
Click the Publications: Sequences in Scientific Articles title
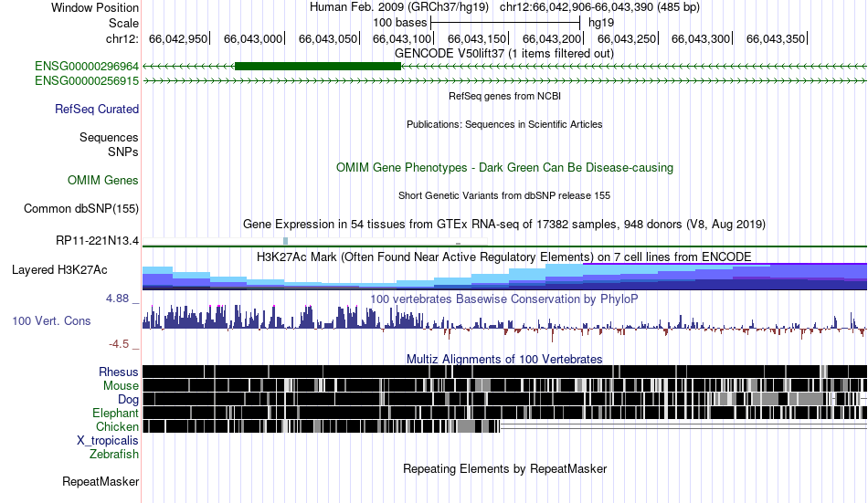pyautogui.click(x=504, y=124)
